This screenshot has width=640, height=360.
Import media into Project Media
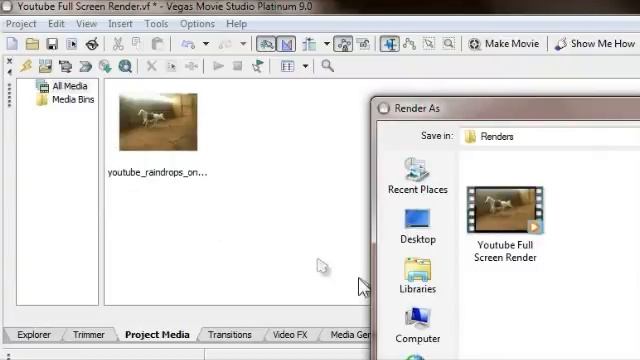[x=45, y=66]
